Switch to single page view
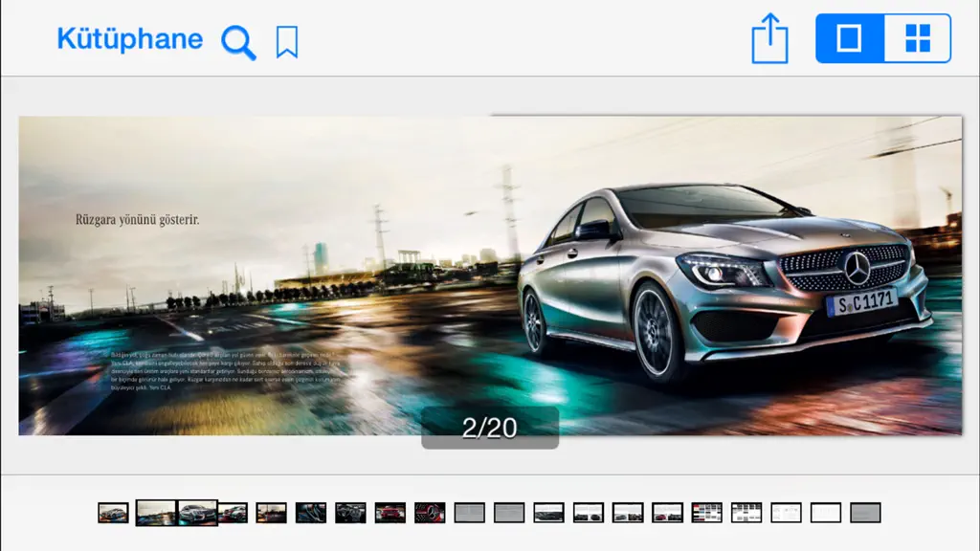This screenshot has height=551, width=980. (x=850, y=38)
